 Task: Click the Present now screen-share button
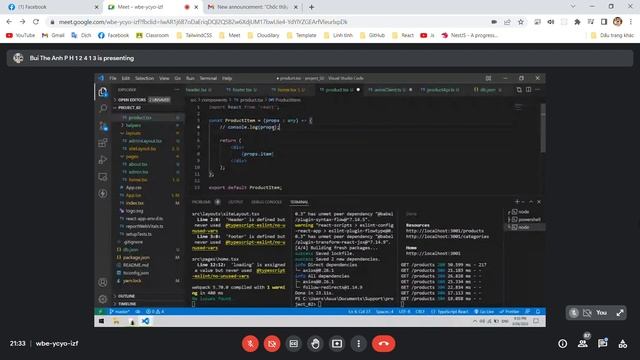[x=337, y=344]
